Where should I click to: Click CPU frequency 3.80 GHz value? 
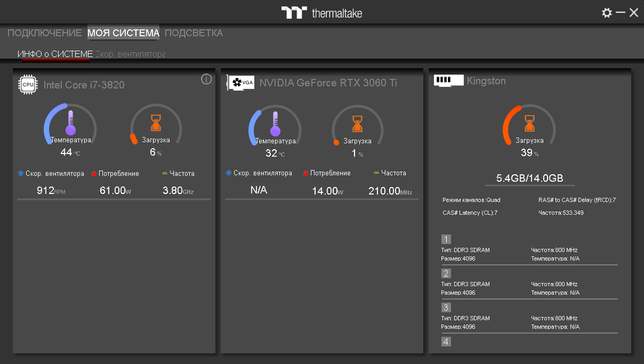pos(178,190)
